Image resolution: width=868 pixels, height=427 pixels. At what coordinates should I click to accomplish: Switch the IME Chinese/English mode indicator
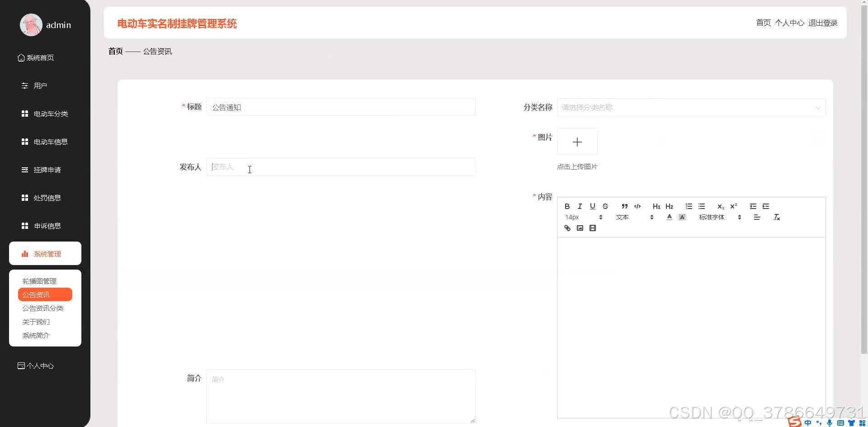pos(808,423)
